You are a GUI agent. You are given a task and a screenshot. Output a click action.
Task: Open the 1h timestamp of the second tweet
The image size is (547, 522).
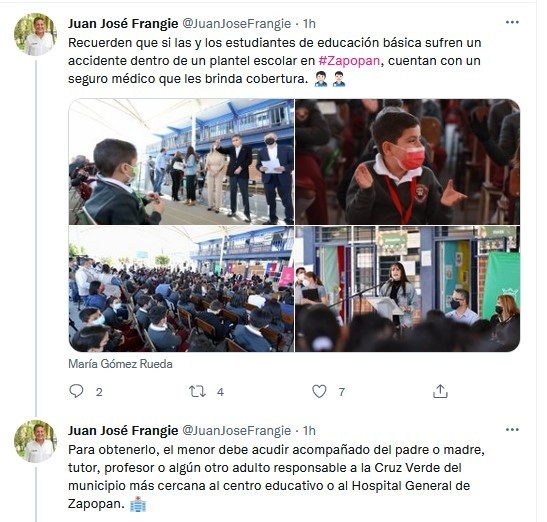pyautogui.click(x=309, y=431)
